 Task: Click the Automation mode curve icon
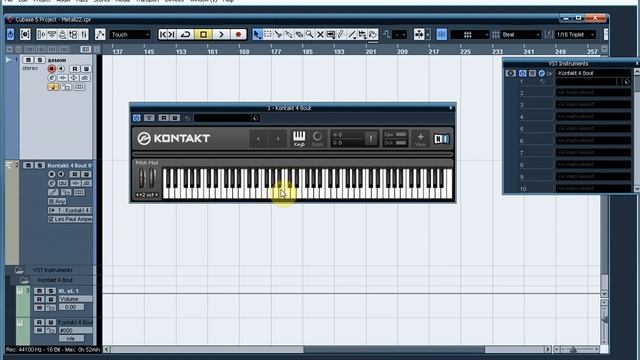pos(100,35)
